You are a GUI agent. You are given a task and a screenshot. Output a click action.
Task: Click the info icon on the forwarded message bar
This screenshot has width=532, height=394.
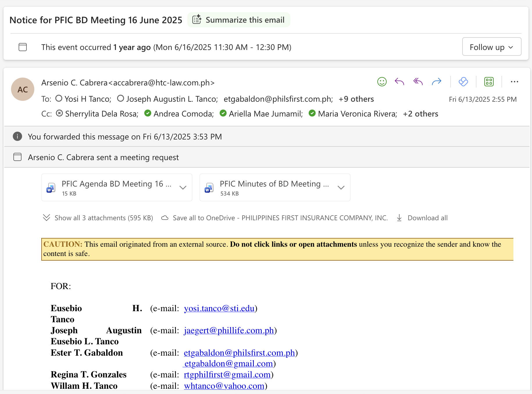coord(17,136)
